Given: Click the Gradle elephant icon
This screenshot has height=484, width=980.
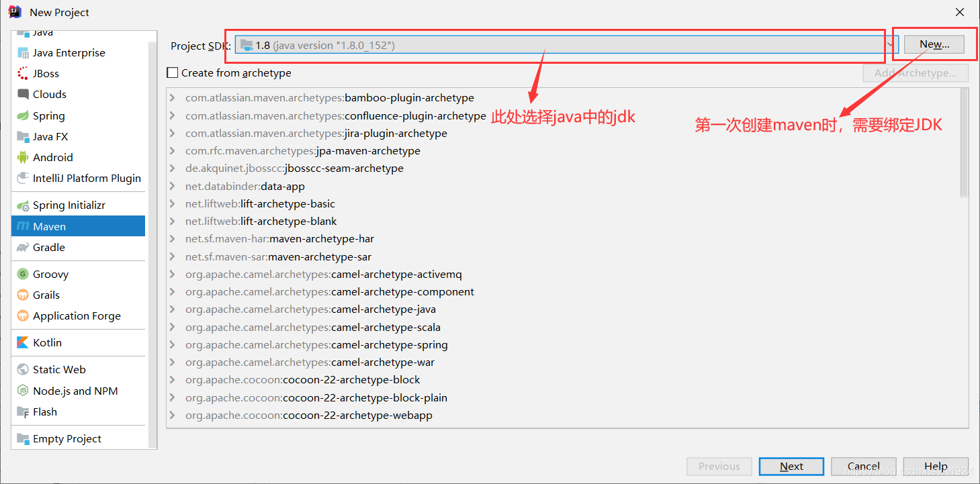Looking at the screenshot, I should click(x=23, y=247).
